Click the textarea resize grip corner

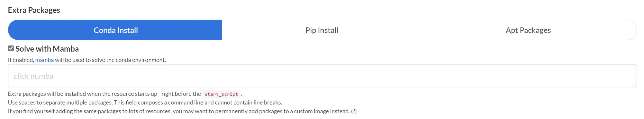[634, 84]
